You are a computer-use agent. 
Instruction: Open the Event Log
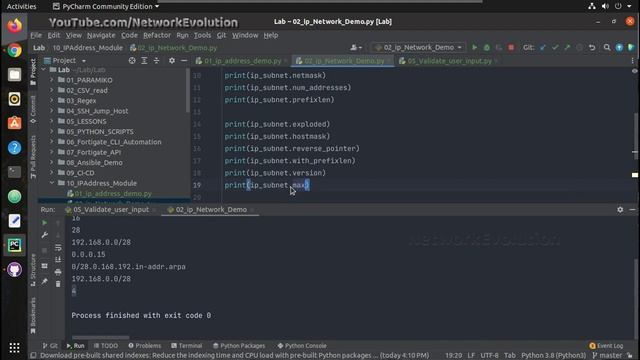click(606, 346)
